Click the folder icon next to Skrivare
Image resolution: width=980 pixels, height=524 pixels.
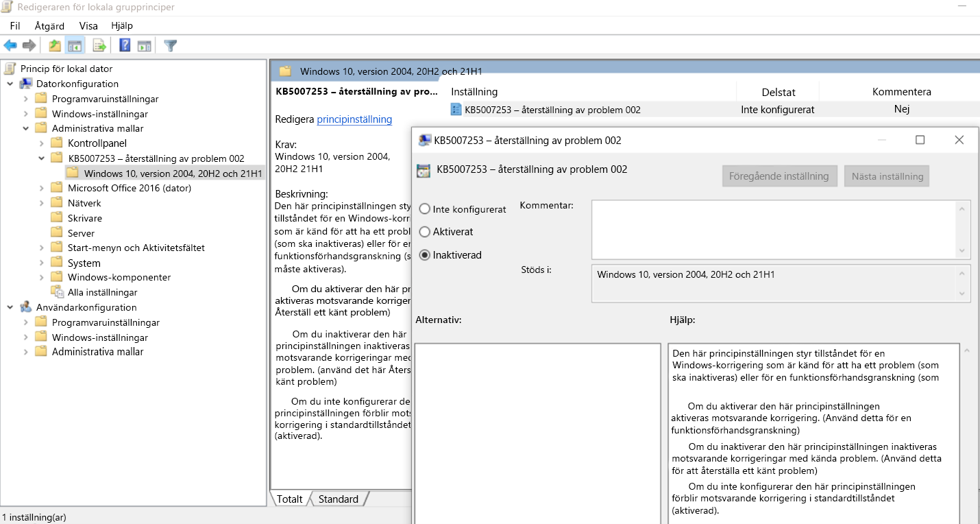[57, 218]
